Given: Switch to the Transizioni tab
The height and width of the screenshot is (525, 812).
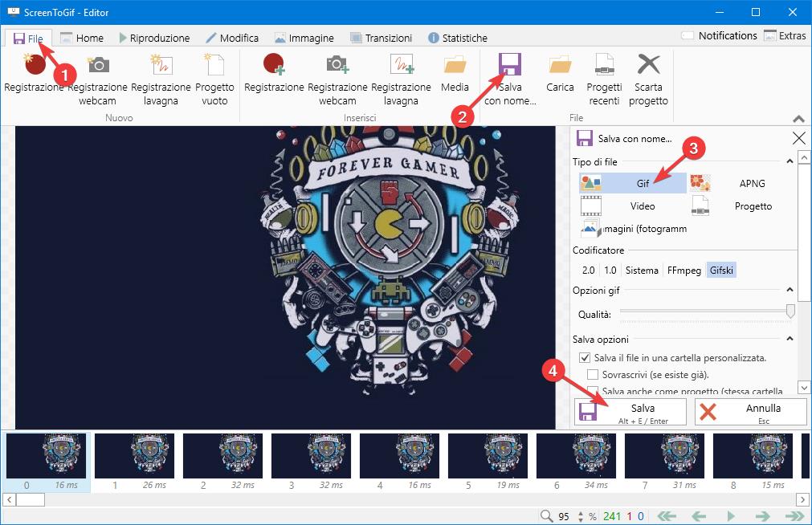Looking at the screenshot, I should 382,39.
